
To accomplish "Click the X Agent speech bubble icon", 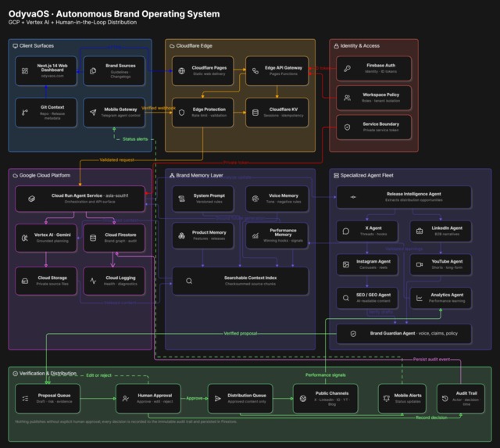I will click(x=345, y=231).
